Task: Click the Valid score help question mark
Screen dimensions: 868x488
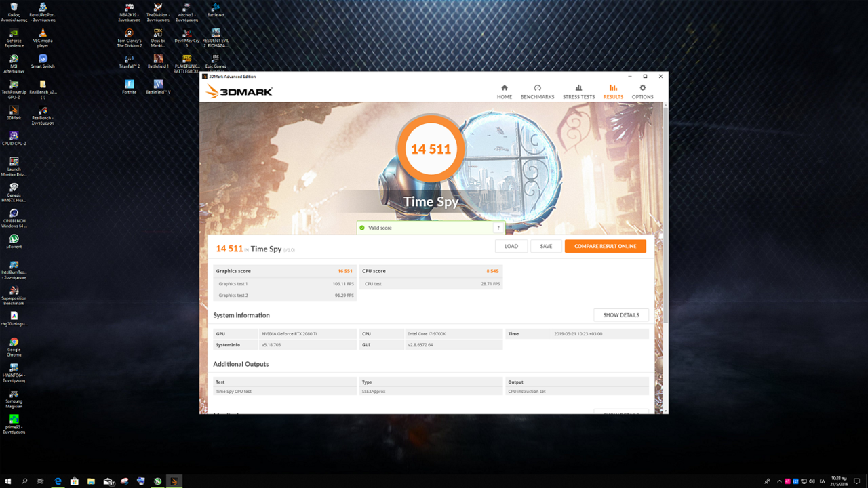Action: pos(498,228)
